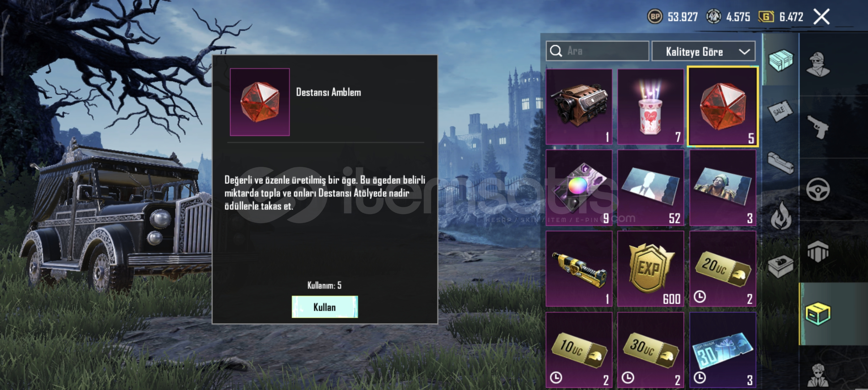Click the Ara search field
The width and height of the screenshot is (868, 390).
(597, 51)
